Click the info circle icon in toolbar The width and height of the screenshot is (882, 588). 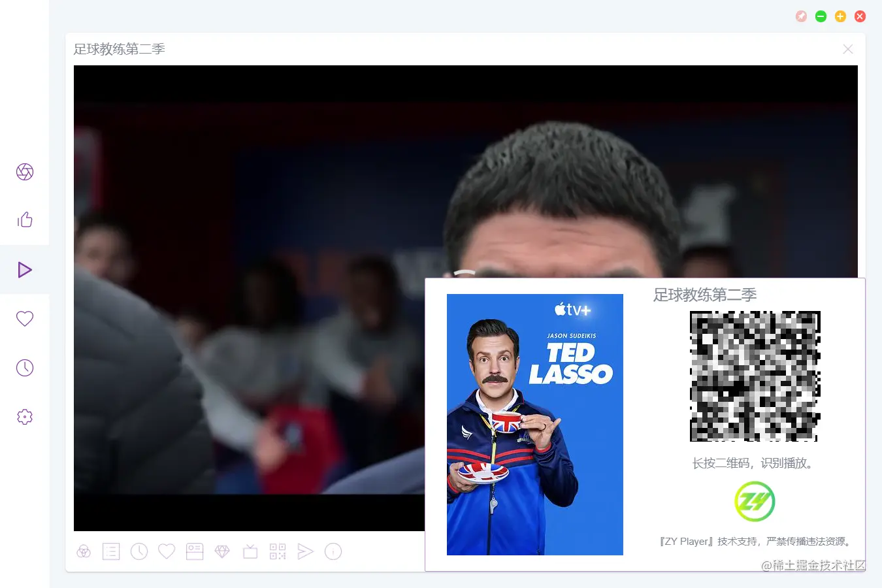point(333,552)
